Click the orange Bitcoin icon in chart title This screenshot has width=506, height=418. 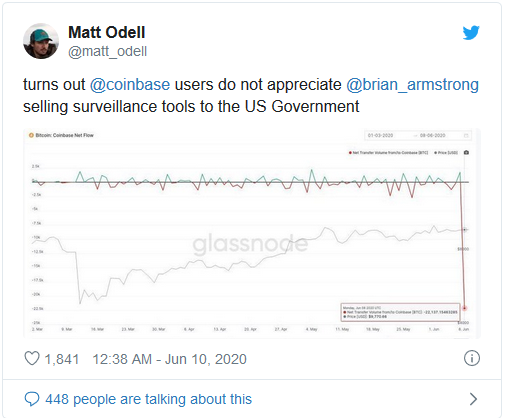[x=31, y=135]
